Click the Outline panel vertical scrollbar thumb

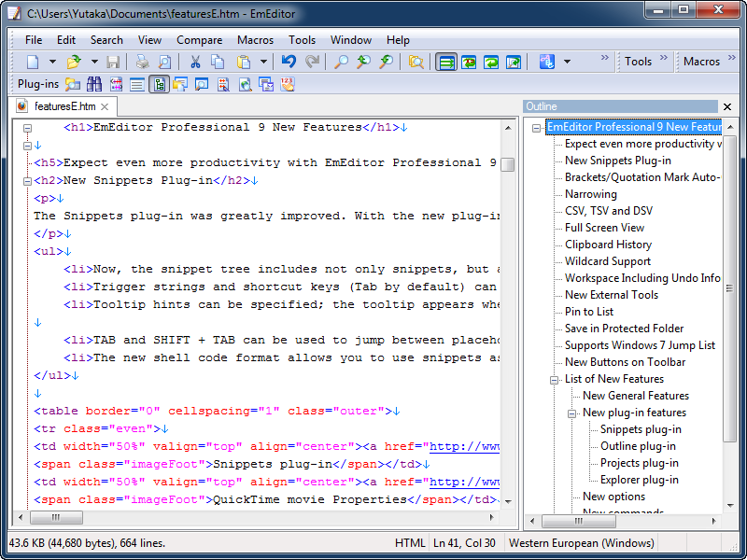pyautogui.click(x=729, y=287)
